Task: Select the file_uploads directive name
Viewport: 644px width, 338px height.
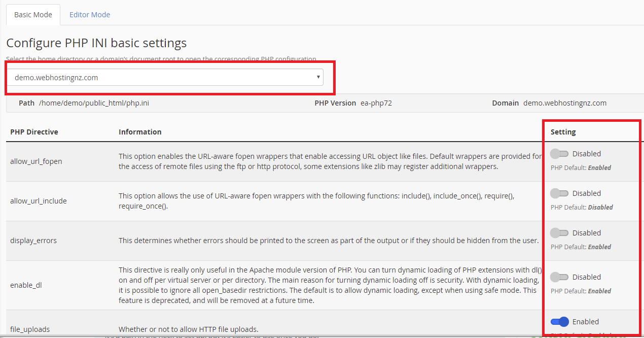Action: coord(30,329)
